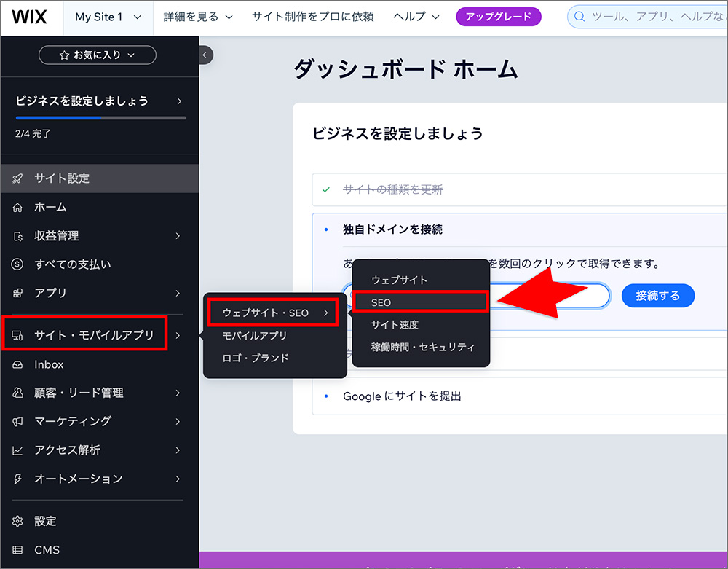Viewport: 728px width, 569px height.
Task: Open CMS in the sidebar
Action: point(100,550)
